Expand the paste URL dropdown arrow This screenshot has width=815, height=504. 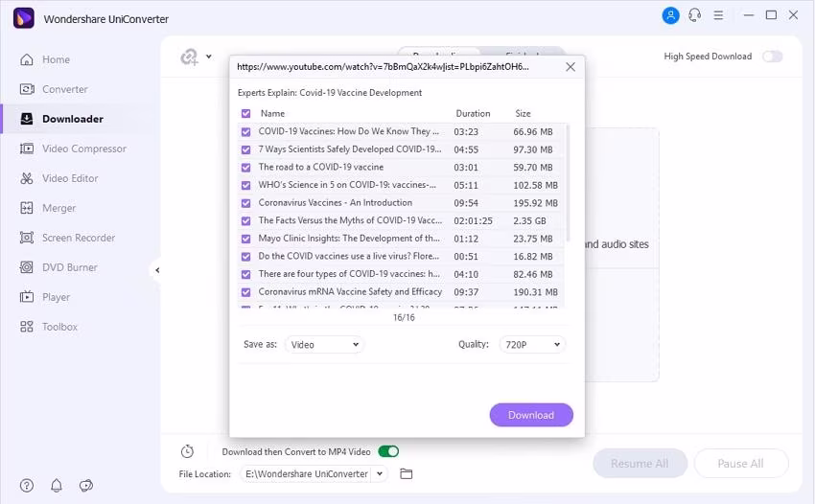coord(208,57)
